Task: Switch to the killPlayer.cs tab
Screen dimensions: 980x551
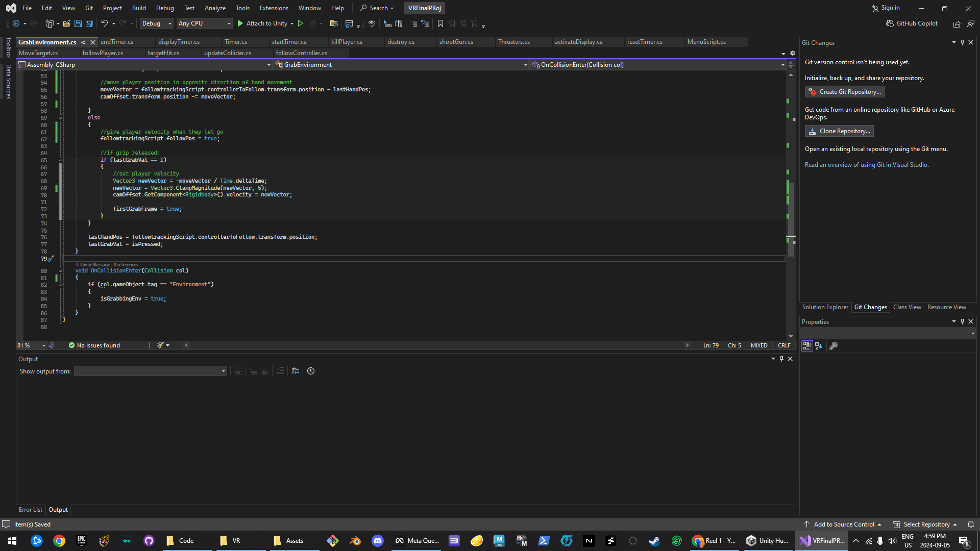Action: (x=347, y=42)
